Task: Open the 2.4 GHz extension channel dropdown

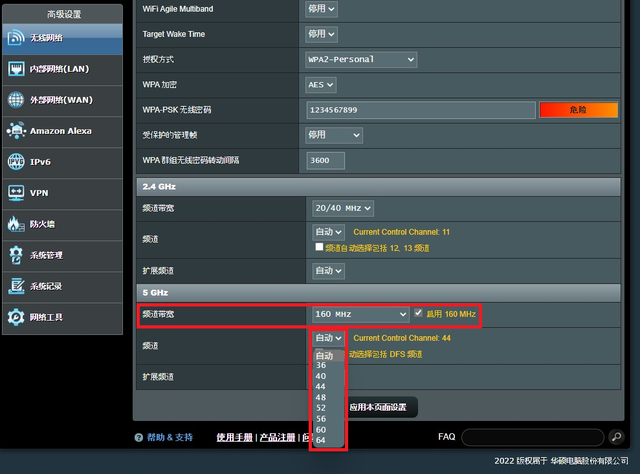Action: [x=328, y=271]
